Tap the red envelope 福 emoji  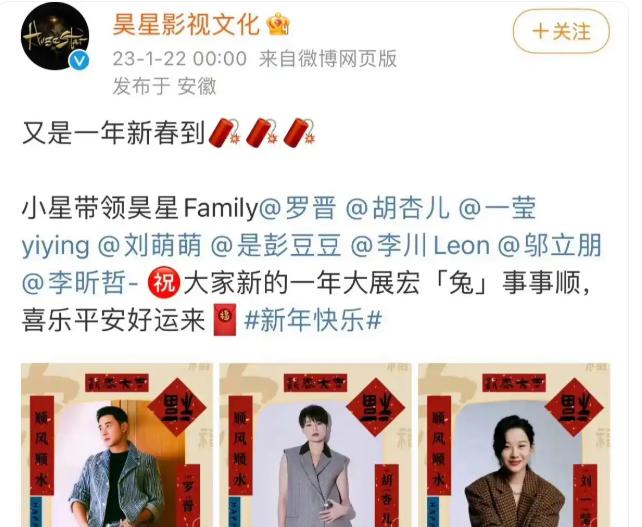(x=225, y=319)
